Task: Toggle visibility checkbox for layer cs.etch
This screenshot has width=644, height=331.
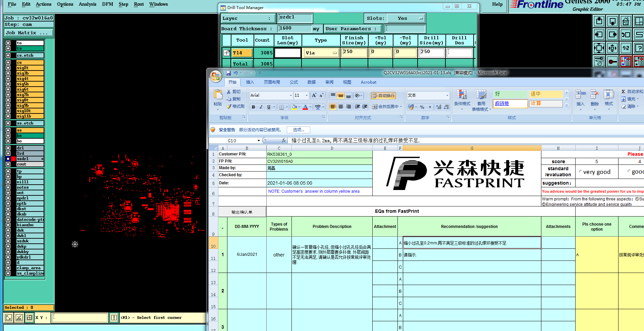Action: click(x=8, y=55)
